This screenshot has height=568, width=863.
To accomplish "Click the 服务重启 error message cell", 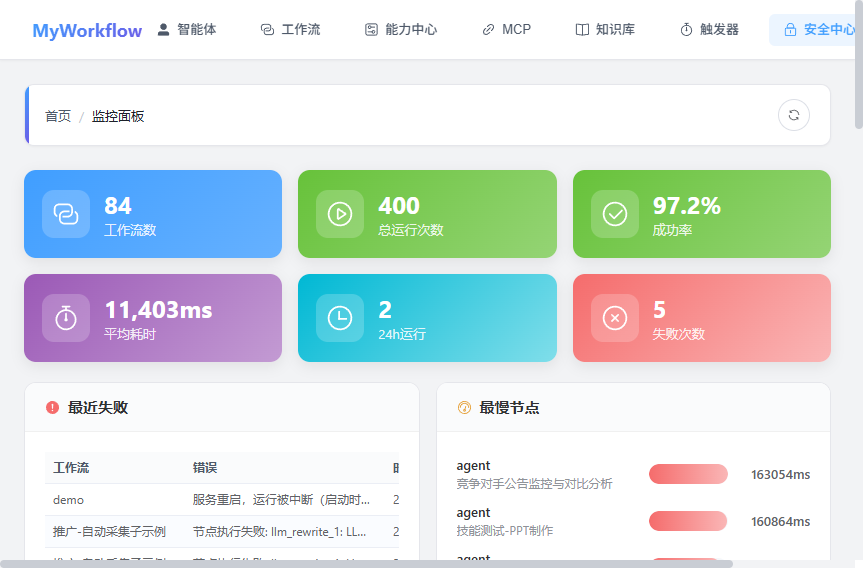I will (x=281, y=500).
